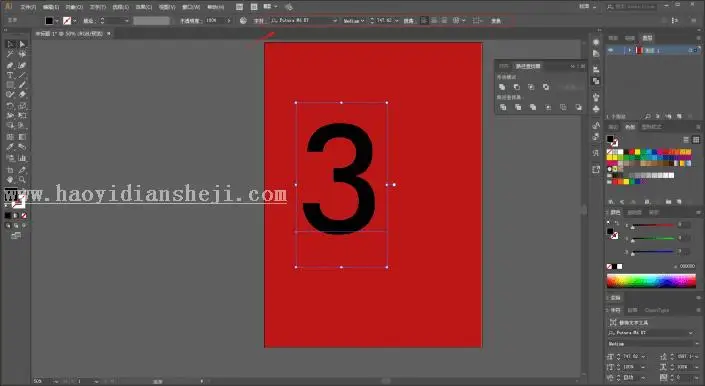Switch Swatches panel to thumbnail view

click(696, 140)
